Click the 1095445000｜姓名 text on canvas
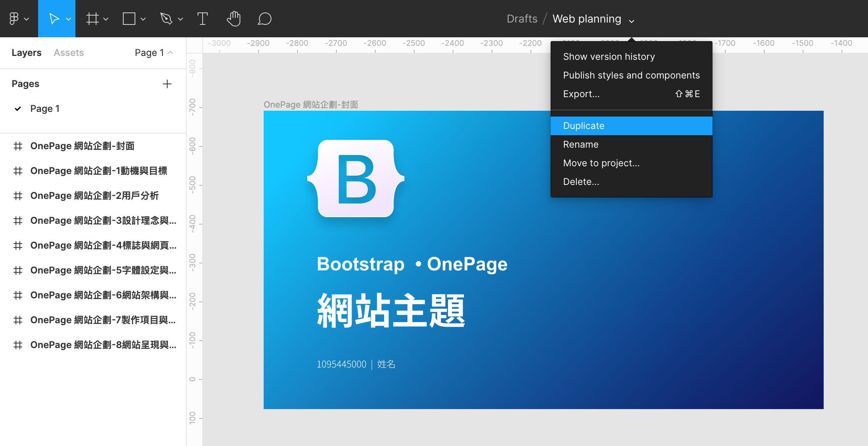Viewport: 868px width, 446px height. (x=356, y=364)
